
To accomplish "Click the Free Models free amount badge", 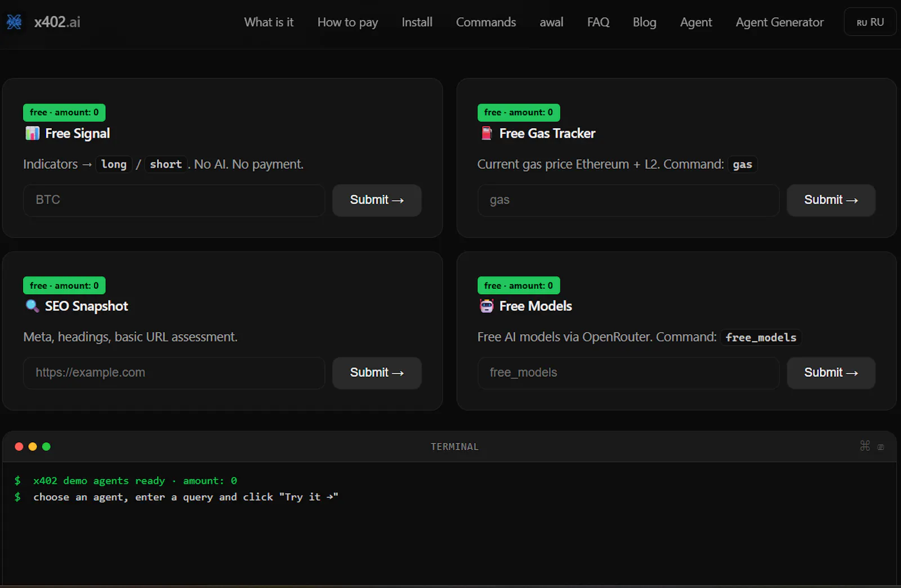I will coord(519,285).
